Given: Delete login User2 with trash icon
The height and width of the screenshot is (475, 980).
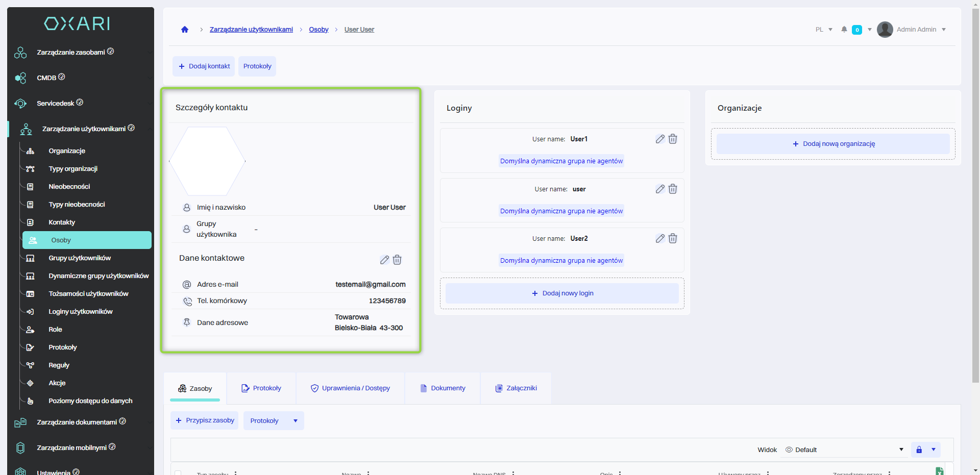Looking at the screenshot, I should pyautogui.click(x=673, y=239).
